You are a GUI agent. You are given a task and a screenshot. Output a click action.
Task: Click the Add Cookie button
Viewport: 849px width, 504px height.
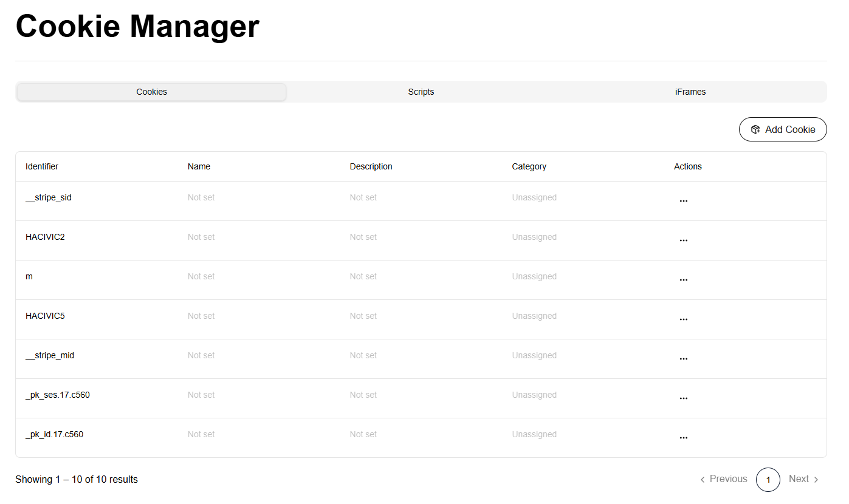tap(783, 129)
